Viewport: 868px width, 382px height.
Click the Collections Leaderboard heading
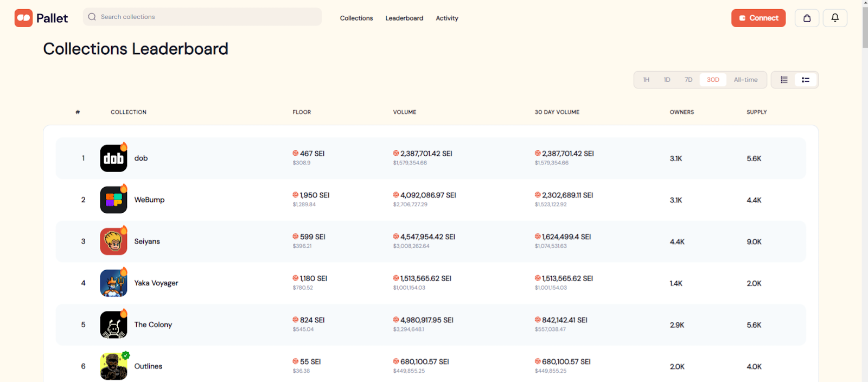(x=136, y=49)
